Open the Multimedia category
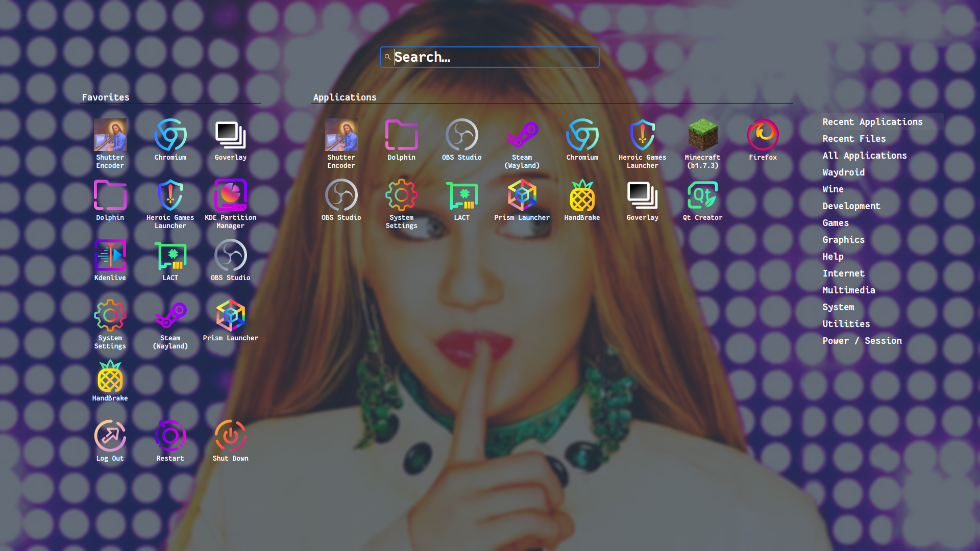Screen dimensions: 980x551 pos(848,290)
